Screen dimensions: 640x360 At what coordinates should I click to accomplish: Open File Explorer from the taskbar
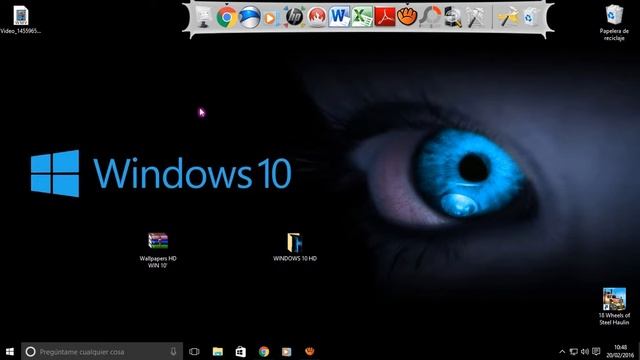(218, 351)
